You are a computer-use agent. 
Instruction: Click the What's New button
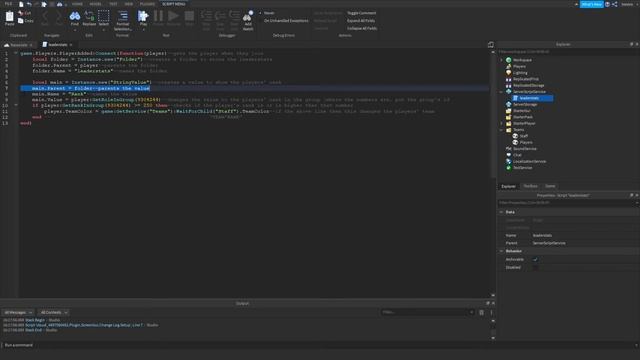(x=591, y=4)
